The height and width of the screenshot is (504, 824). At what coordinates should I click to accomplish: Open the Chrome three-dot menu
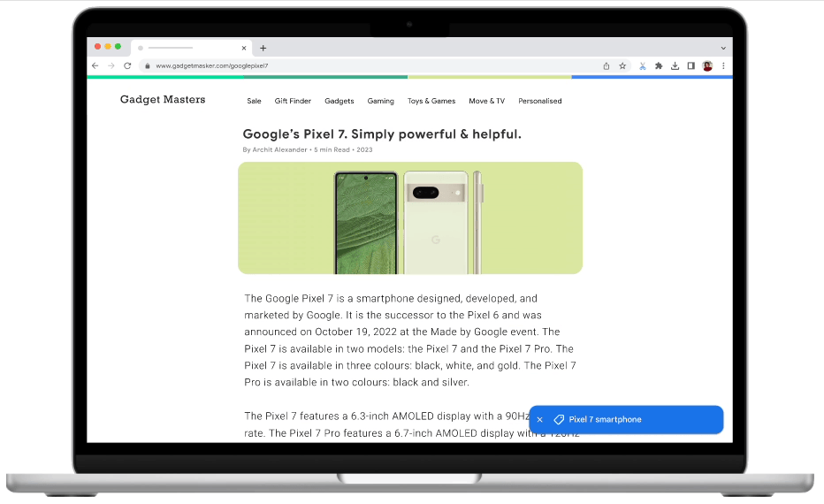(x=723, y=65)
